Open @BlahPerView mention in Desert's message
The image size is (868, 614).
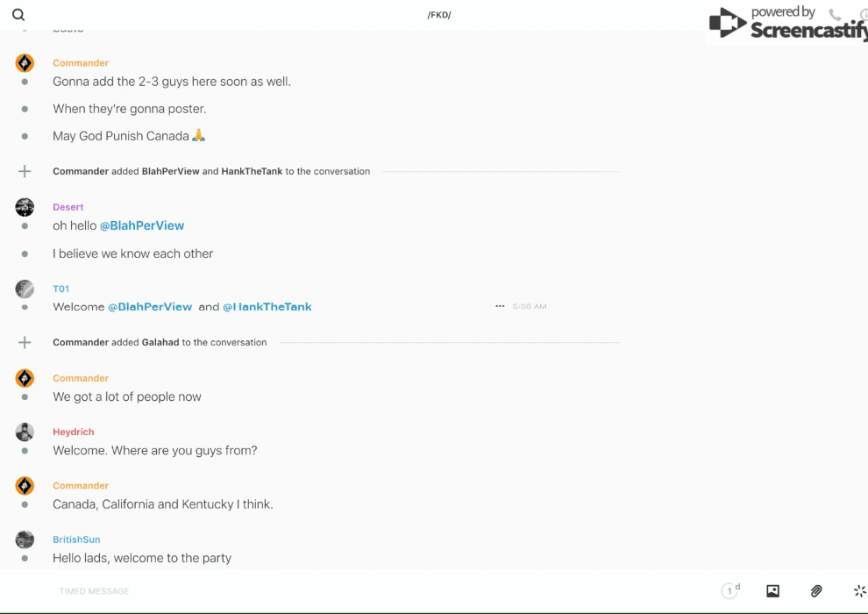pos(142,226)
